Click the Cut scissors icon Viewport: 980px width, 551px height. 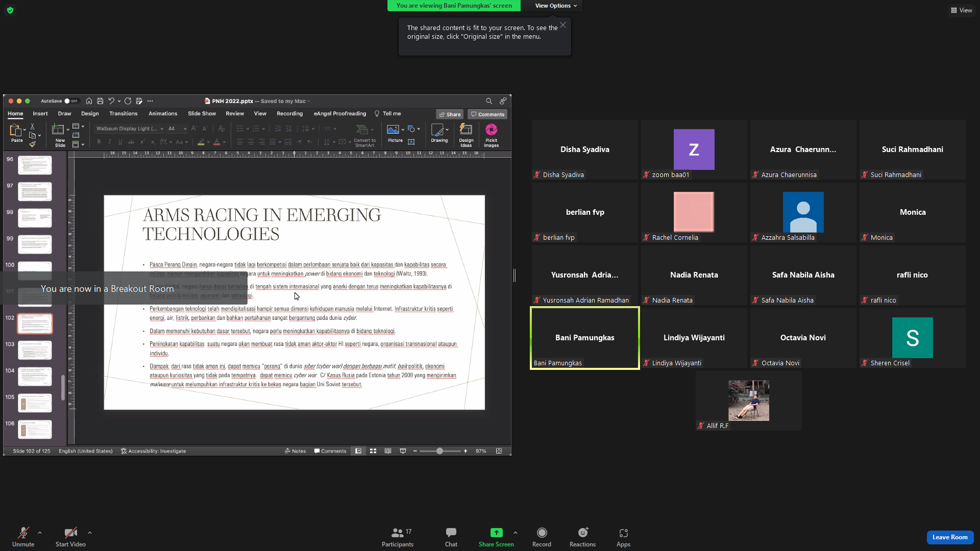32,126
